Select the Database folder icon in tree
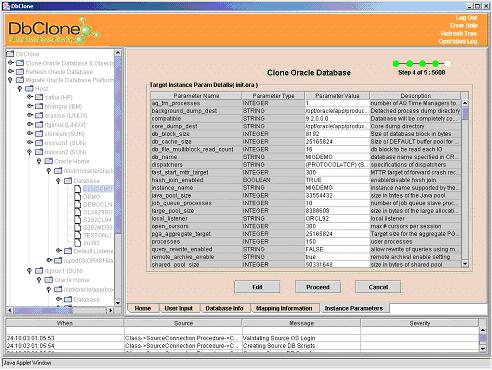 68,181
